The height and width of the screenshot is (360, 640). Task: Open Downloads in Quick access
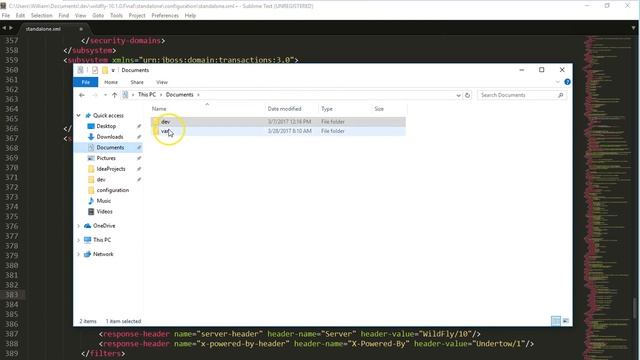pos(110,137)
